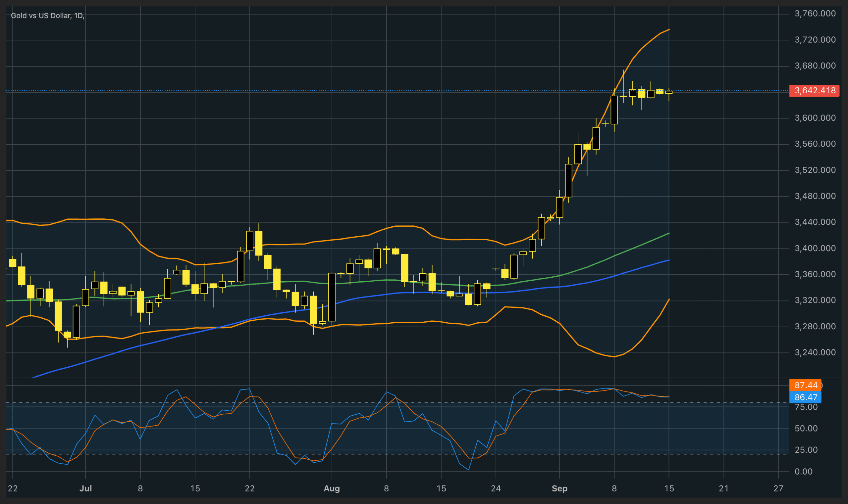Click the 3,240.000 price scale label
This screenshot has height=504, width=848.
[815, 352]
